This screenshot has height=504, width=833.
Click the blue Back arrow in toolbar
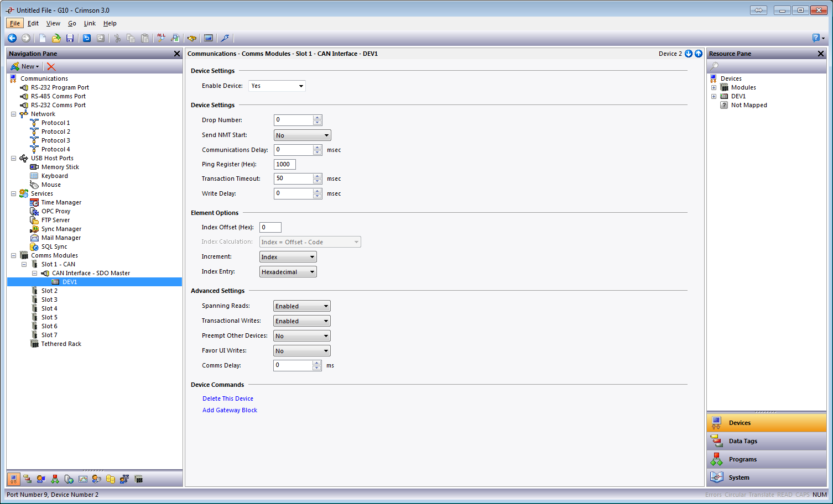(x=12, y=38)
